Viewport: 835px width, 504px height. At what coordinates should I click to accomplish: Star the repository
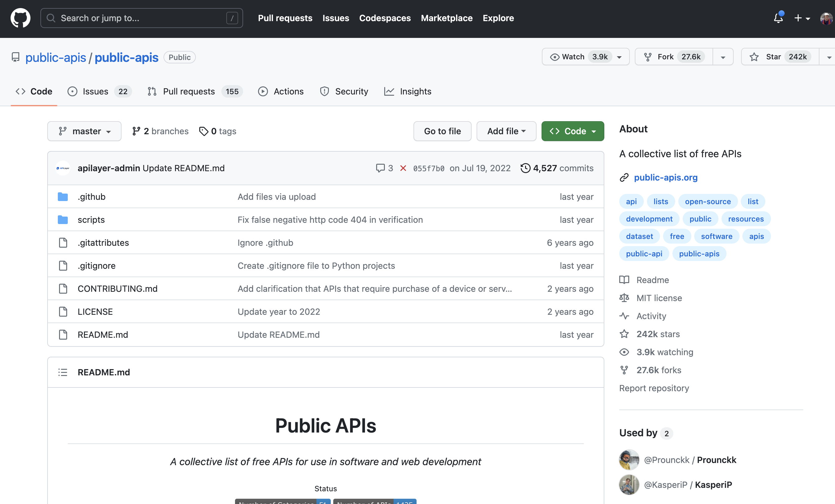780,57
